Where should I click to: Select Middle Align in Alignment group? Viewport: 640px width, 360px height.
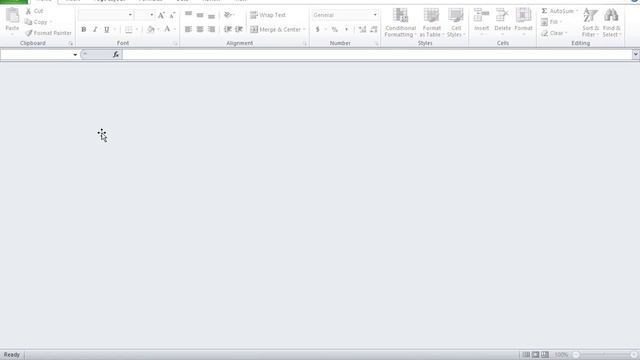point(200,15)
